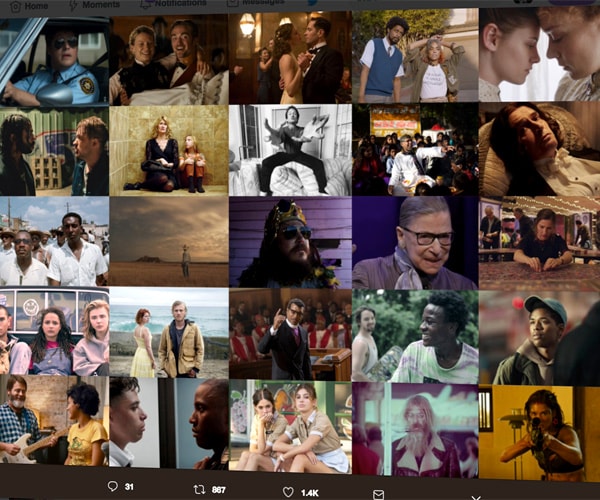Image resolution: width=600 pixels, height=500 pixels.
Task: Open the couple dancing in ballroom image
Action: 290,57
